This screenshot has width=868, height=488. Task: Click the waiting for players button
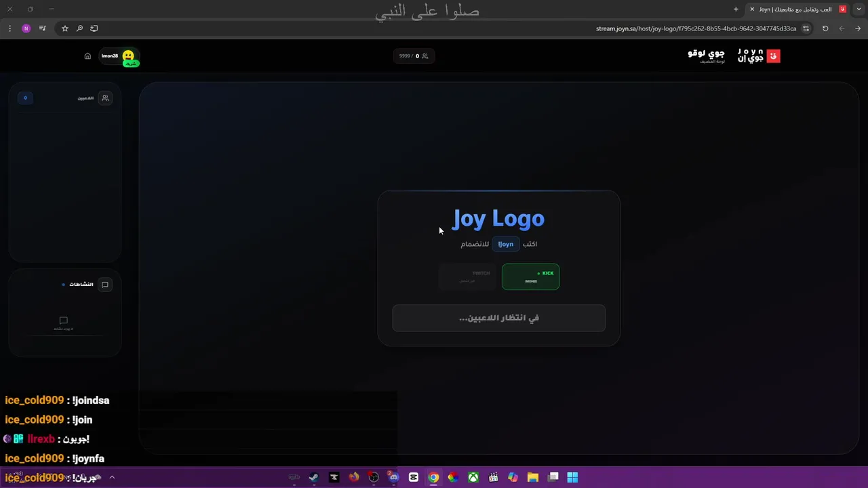coord(498,318)
